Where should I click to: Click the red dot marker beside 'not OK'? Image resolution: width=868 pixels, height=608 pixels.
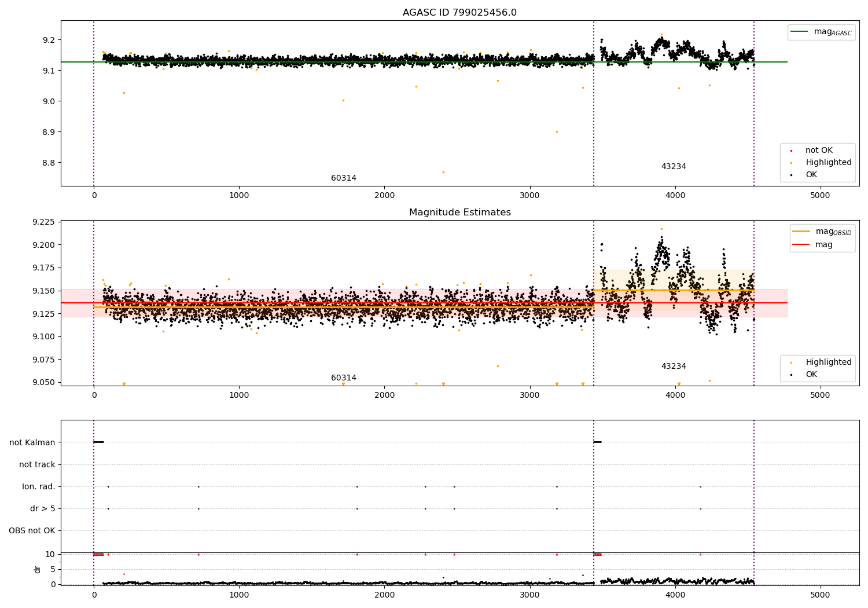(x=791, y=151)
